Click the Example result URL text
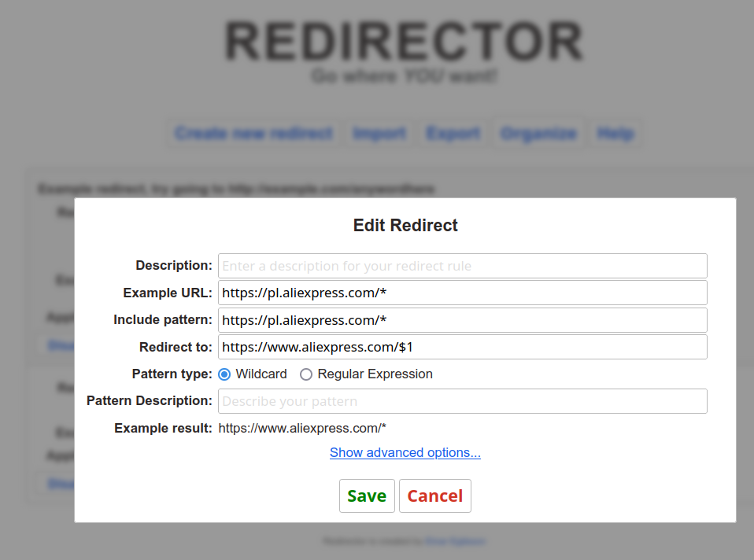 [302, 429]
